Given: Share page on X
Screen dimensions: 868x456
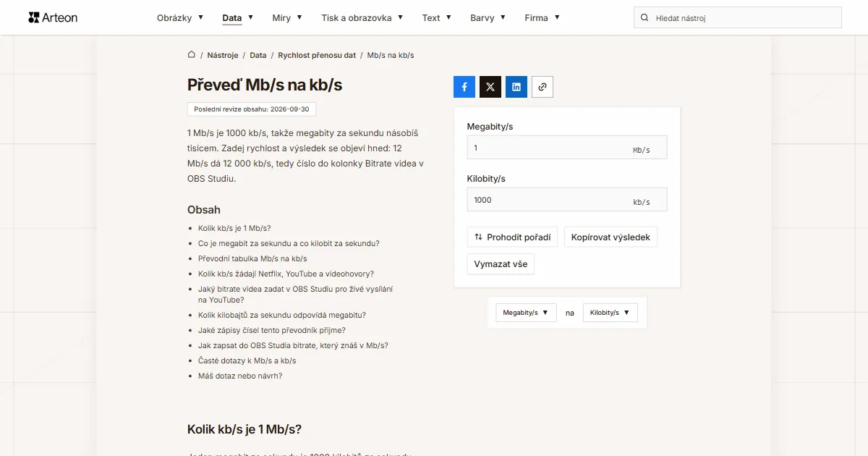Looking at the screenshot, I should pos(490,87).
